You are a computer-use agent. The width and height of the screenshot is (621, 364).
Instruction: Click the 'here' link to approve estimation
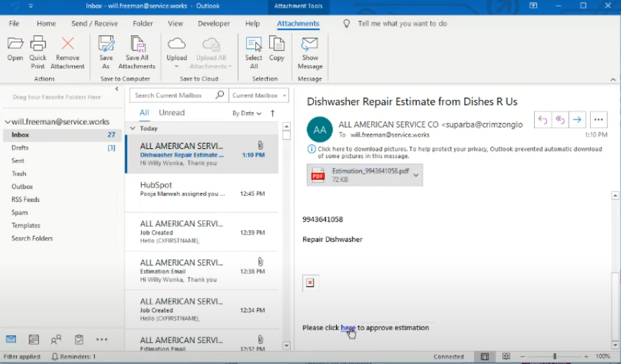point(348,328)
